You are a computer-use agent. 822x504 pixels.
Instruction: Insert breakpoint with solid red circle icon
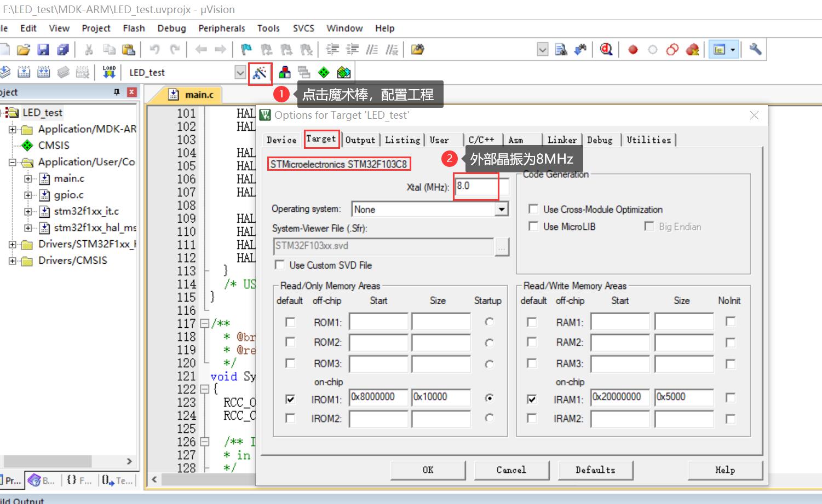pyautogui.click(x=633, y=50)
